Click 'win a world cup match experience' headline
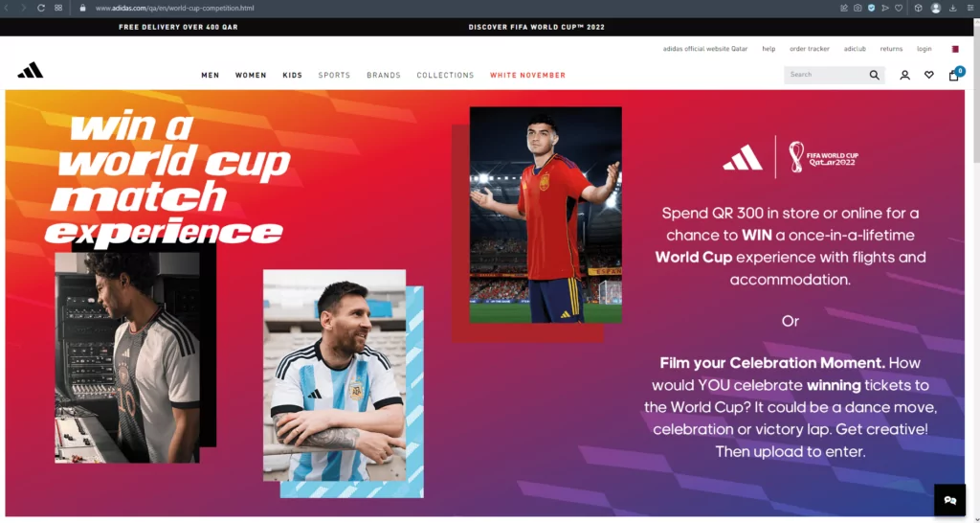Viewport: 980px width, 523px height. [167, 180]
